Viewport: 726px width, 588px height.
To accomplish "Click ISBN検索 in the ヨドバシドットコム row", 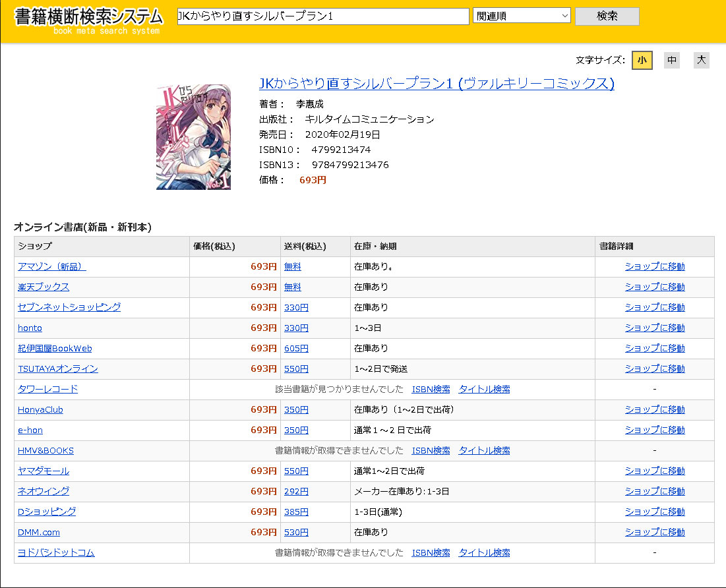I will (431, 553).
